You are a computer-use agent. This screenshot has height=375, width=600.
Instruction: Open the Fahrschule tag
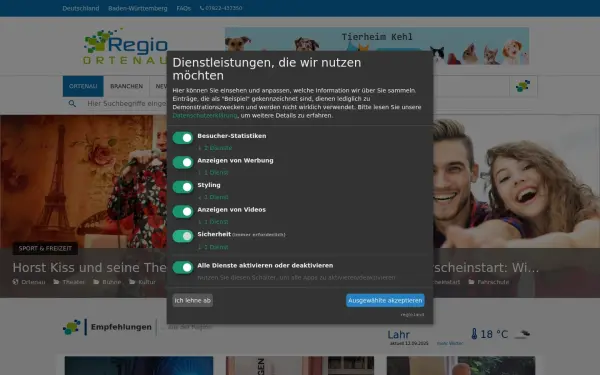489,282
